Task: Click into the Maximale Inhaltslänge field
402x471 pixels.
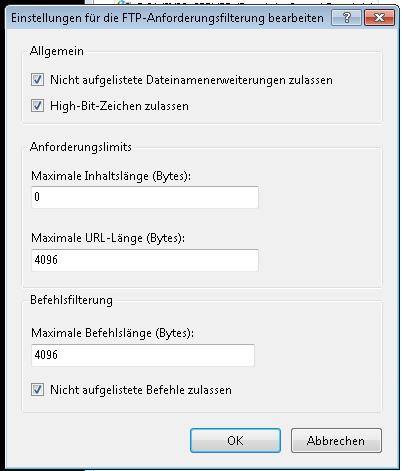Action: [x=145, y=197]
